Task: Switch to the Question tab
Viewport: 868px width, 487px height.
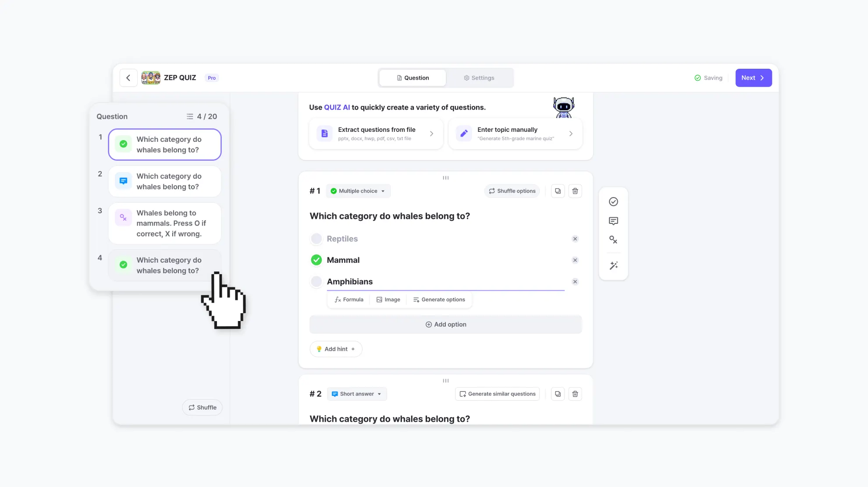Action: point(413,78)
